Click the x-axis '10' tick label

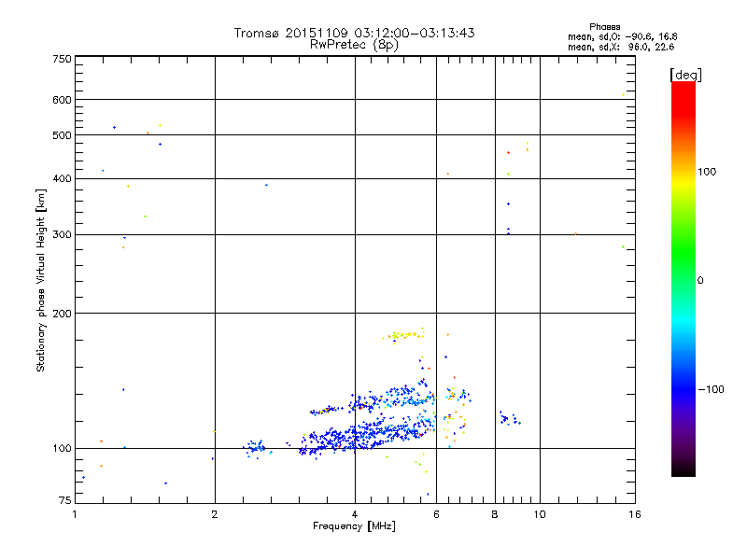pyautogui.click(x=540, y=514)
